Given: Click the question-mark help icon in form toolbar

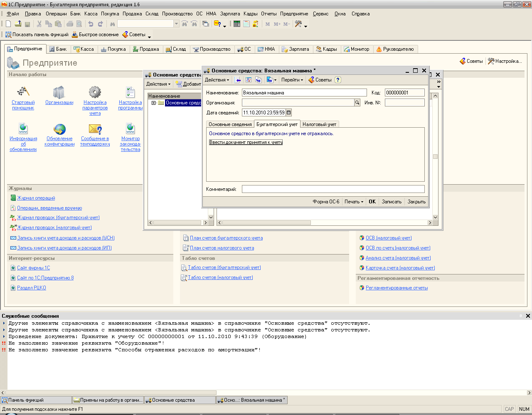Looking at the screenshot, I should tap(338, 80).
